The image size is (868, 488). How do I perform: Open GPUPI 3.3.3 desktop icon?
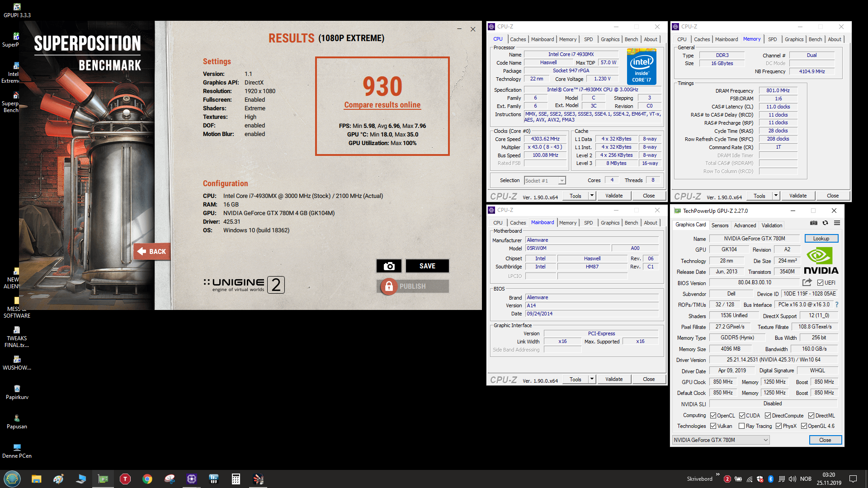coord(17,11)
